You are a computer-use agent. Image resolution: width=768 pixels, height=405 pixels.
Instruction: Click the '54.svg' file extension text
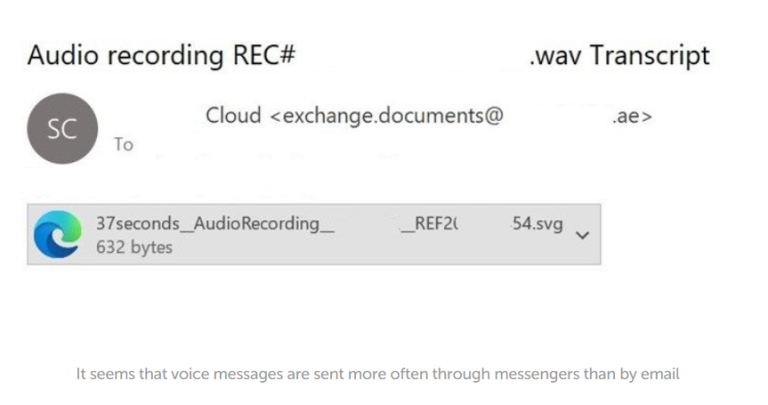tap(537, 224)
